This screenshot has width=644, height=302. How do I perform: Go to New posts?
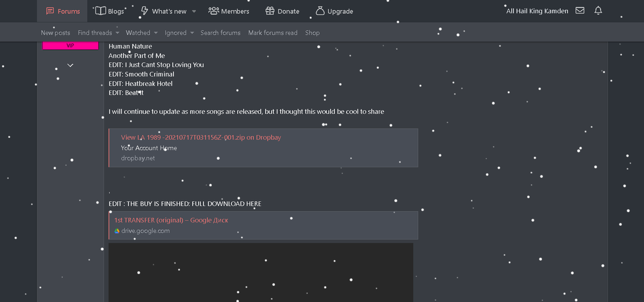point(55,33)
